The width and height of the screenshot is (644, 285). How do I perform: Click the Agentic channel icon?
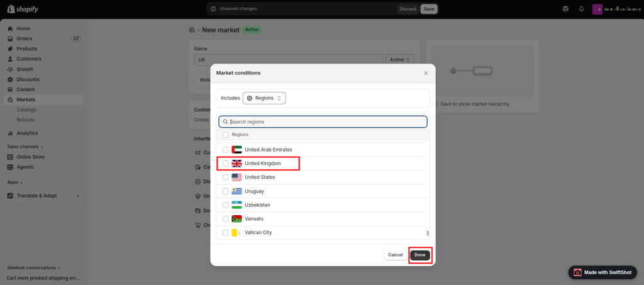tap(10, 167)
